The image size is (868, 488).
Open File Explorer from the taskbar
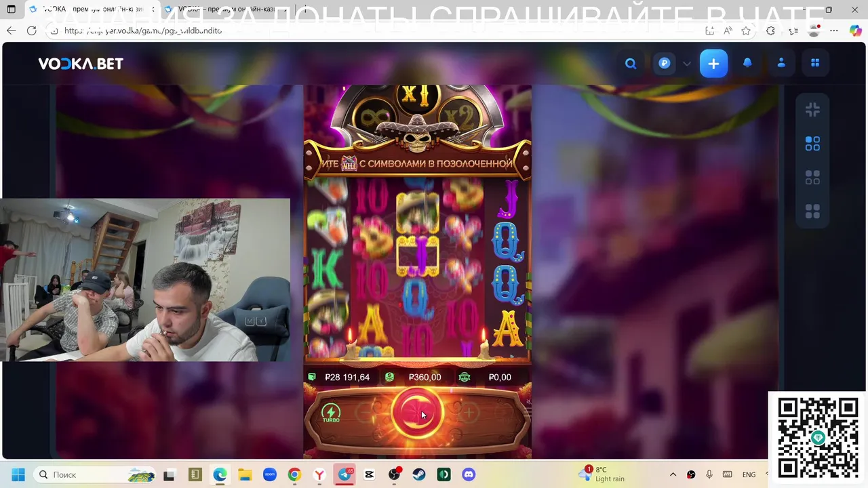tap(245, 474)
